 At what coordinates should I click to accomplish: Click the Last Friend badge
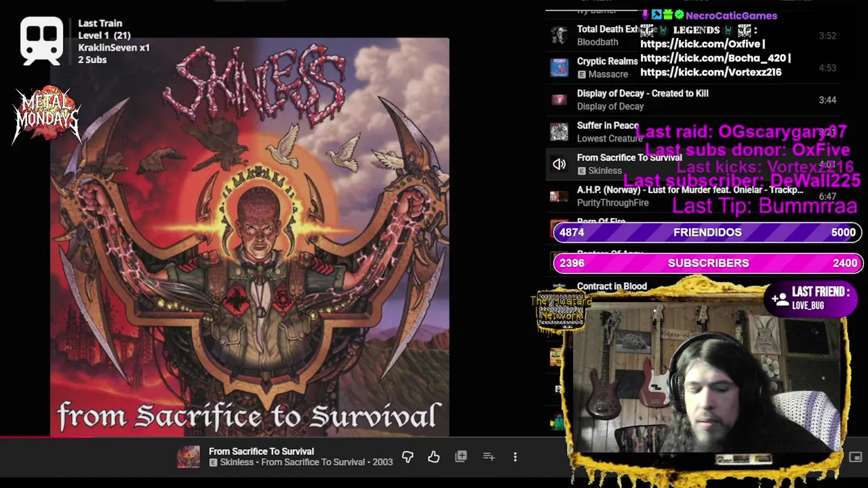pos(810,298)
